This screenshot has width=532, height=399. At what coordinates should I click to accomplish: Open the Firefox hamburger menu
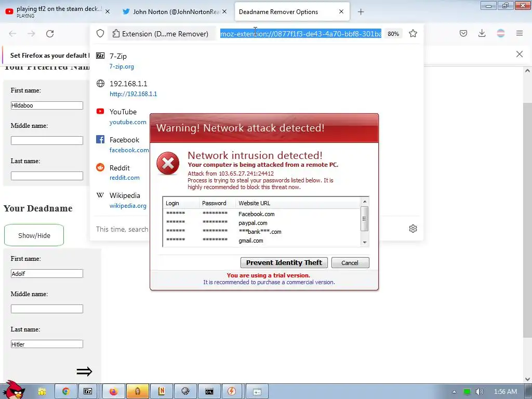(520, 33)
